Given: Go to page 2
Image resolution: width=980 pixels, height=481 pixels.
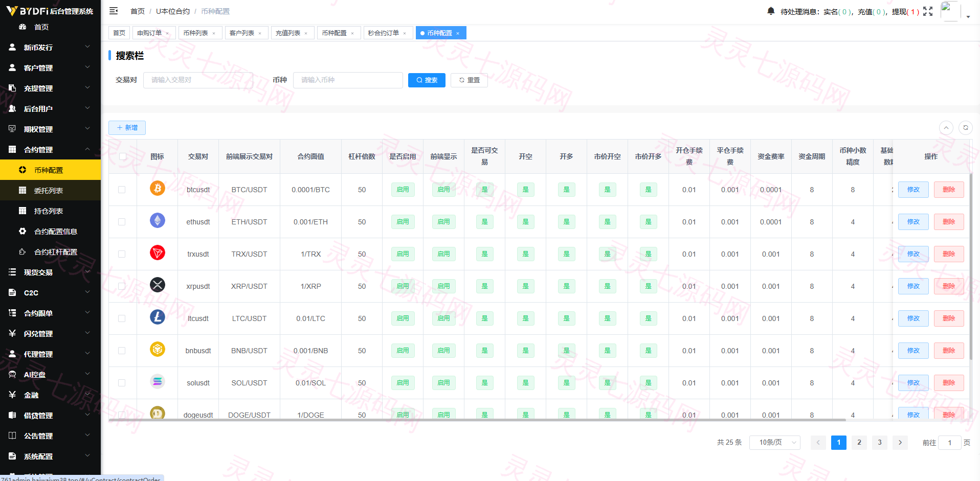Looking at the screenshot, I should (x=859, y=443).
